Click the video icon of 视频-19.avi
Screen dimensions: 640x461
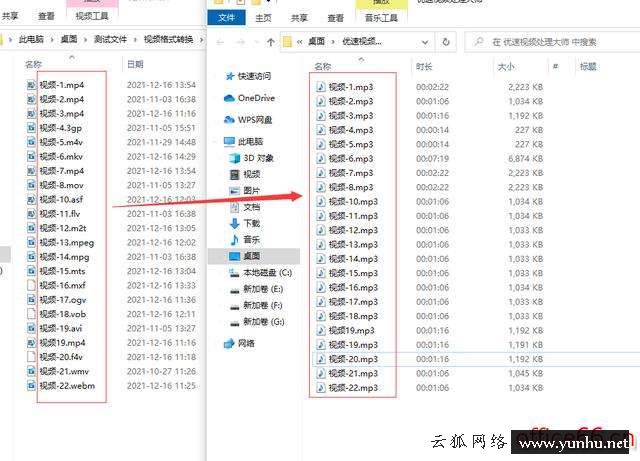31,328
